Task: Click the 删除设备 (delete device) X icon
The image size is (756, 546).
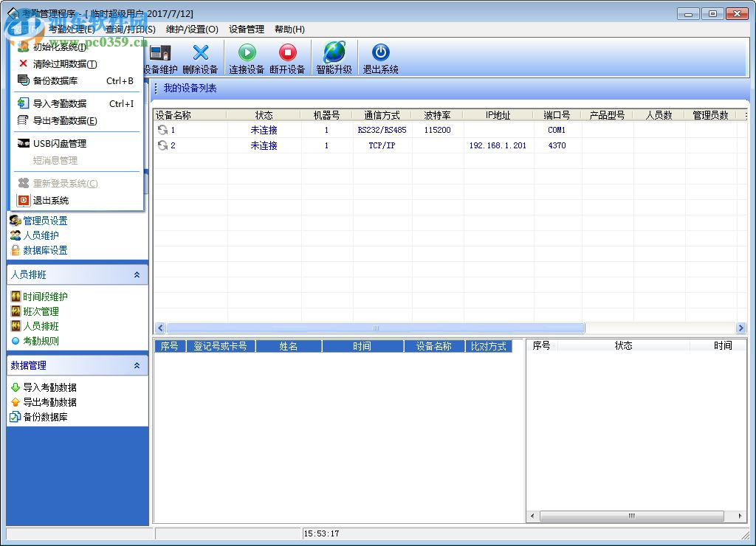Action: coord(200,52)
